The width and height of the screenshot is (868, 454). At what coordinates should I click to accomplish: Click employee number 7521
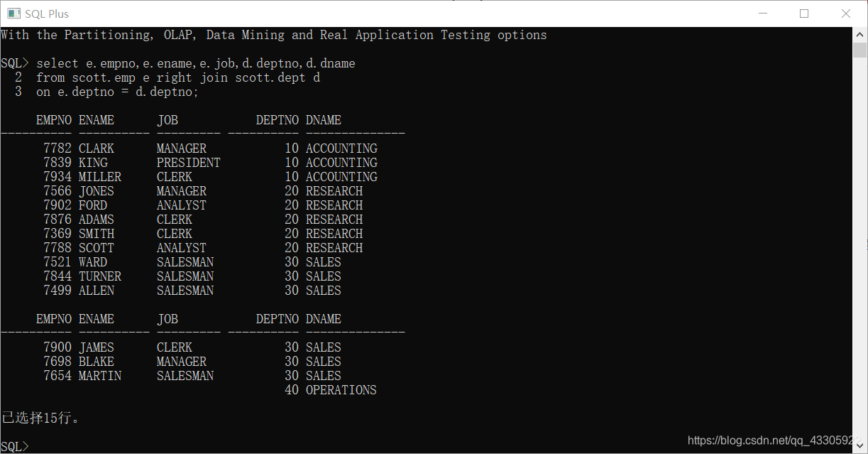click(57, 262)
